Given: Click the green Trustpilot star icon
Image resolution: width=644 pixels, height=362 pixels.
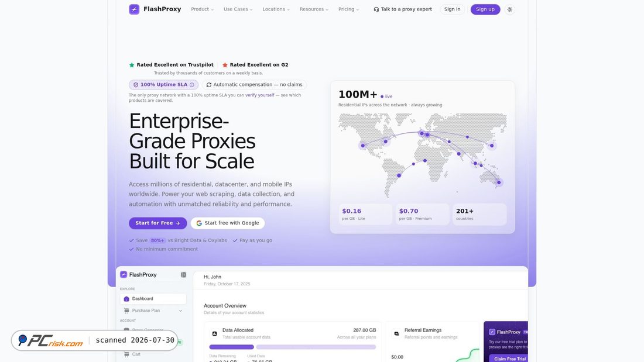Looking at the screenshot, I should point(131,65).
